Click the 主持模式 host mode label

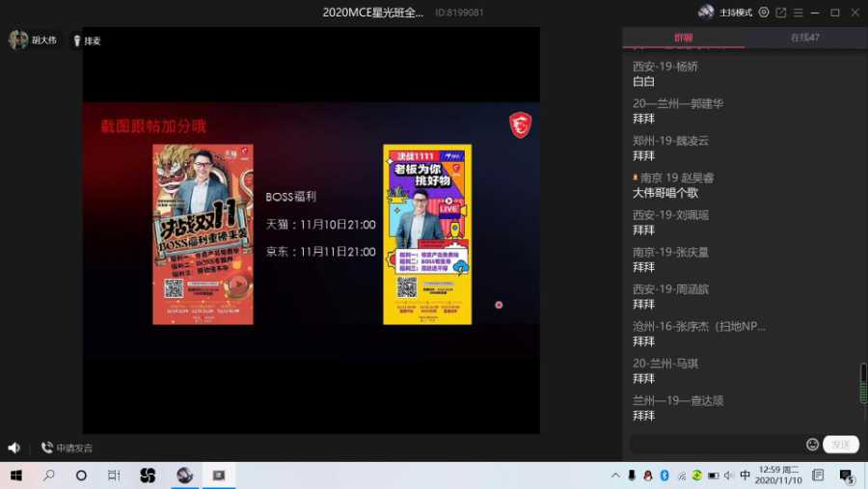click(736, 13)
